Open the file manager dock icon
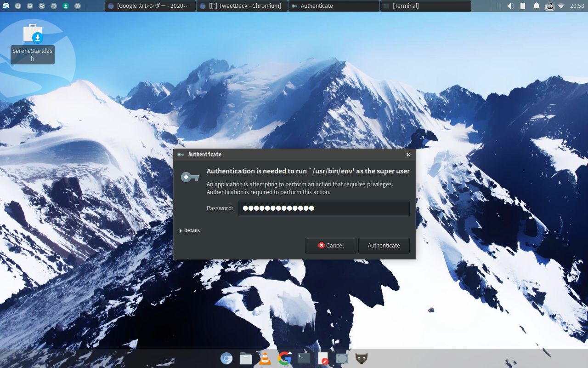This screenshot has height=368, width=588. pos(246,358)
